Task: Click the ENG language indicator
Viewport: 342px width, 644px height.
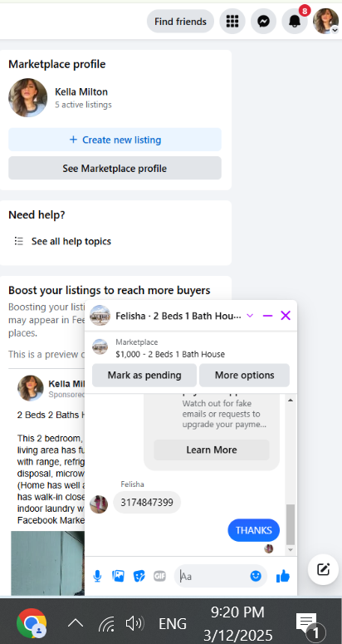Action: point(173,624)
